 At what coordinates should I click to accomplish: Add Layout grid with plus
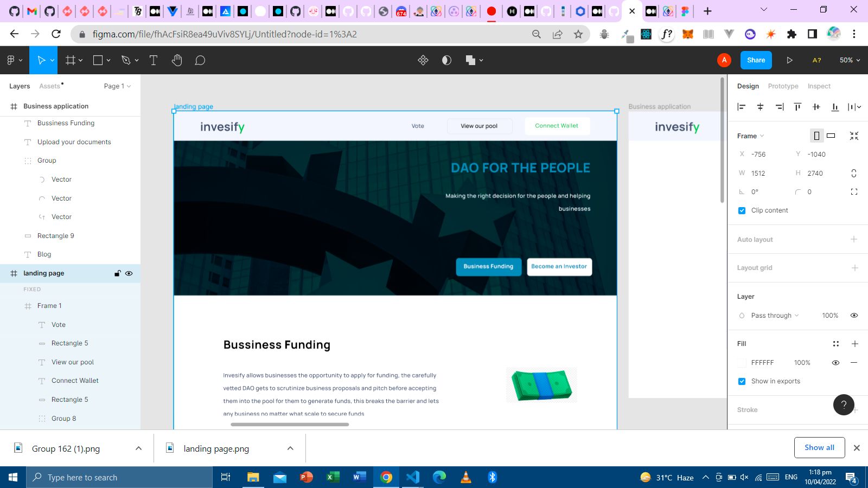854,268
